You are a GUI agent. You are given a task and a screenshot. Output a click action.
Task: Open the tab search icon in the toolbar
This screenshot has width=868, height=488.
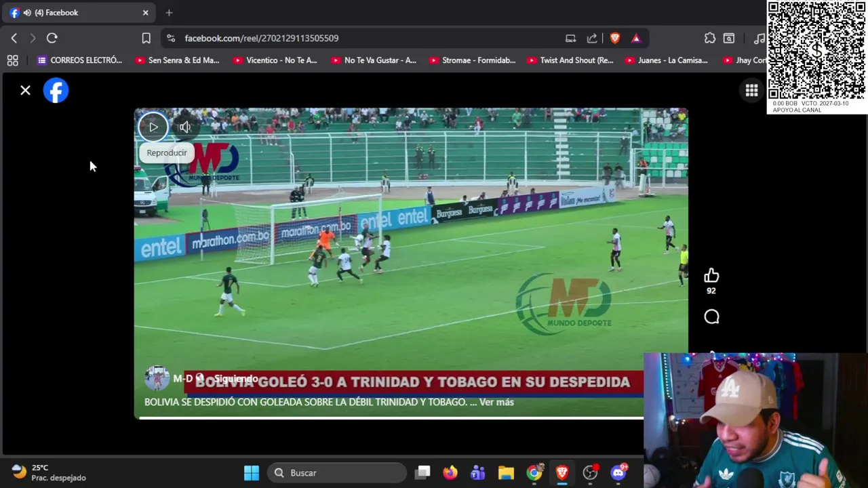pos(729,38)
